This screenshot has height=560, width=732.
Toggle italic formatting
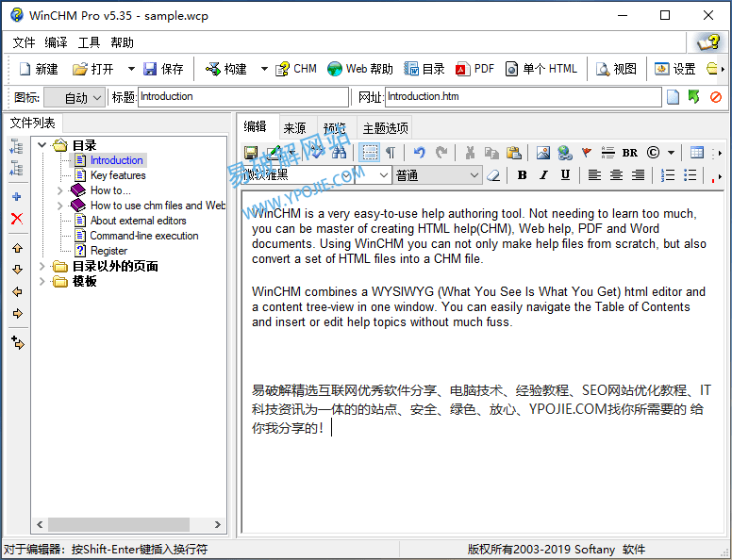(543, 175)
